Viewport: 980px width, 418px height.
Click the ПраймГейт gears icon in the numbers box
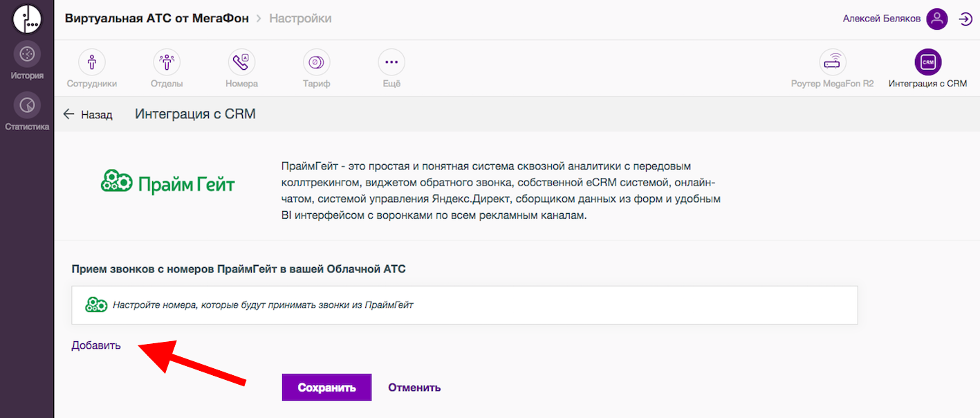(96, 305)
